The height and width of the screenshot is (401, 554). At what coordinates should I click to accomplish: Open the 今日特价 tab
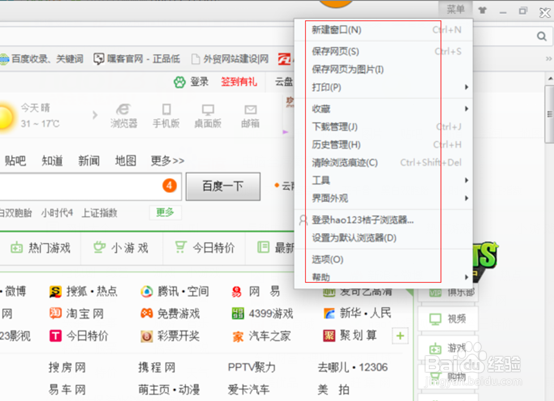205,248
